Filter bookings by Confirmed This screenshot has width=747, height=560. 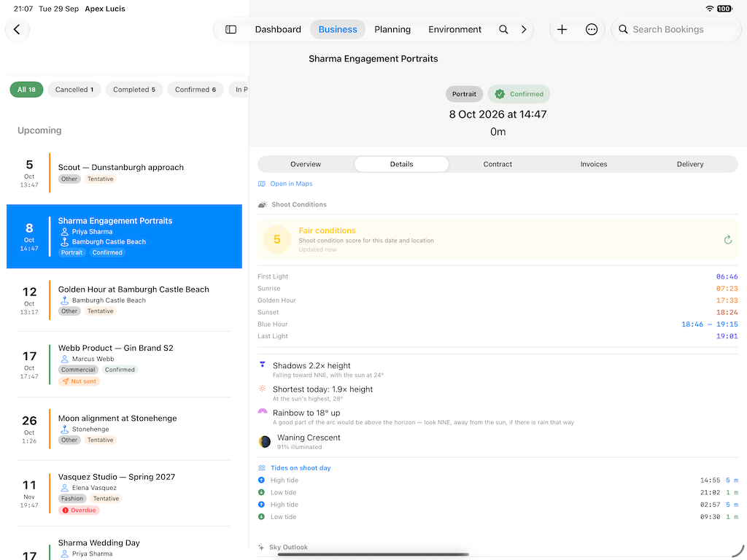point(196,90)
